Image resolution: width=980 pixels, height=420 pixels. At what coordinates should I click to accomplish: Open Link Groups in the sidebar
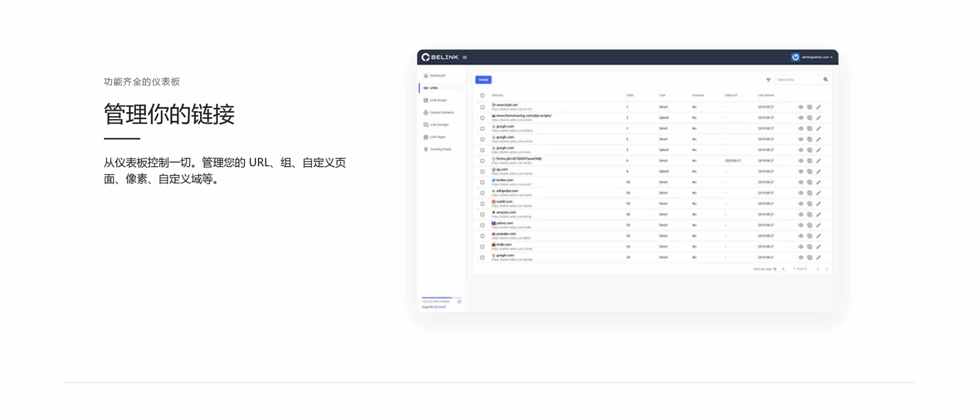point(435,100)
